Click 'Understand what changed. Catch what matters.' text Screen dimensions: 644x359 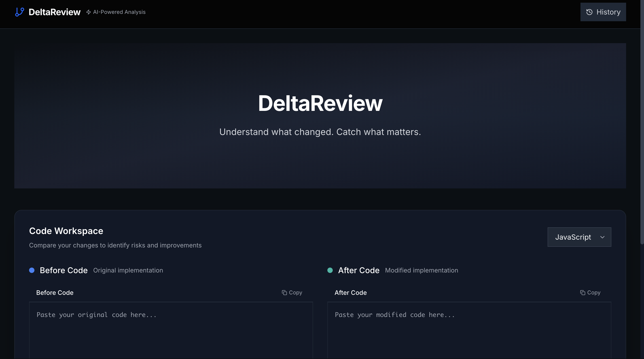click(x=320, y=132)
